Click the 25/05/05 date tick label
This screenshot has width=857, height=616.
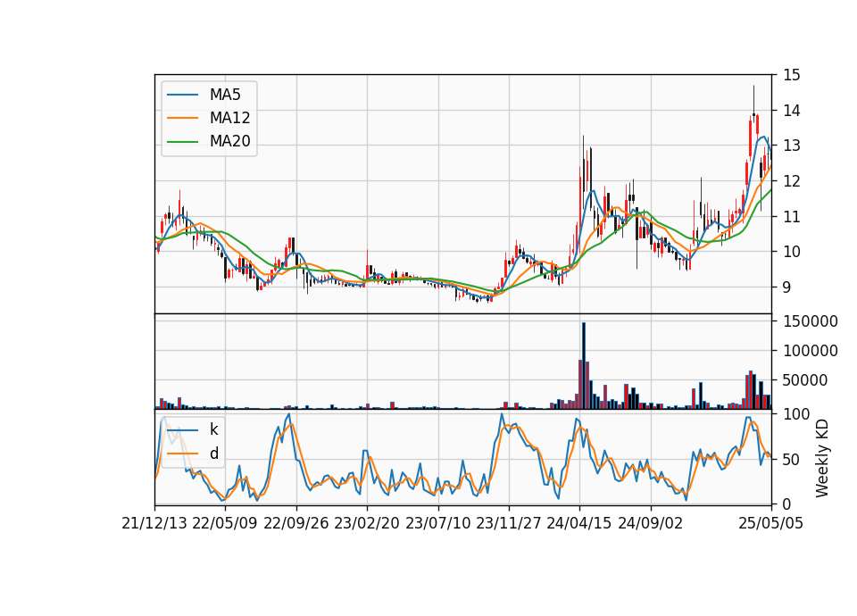tap(771, 524)
